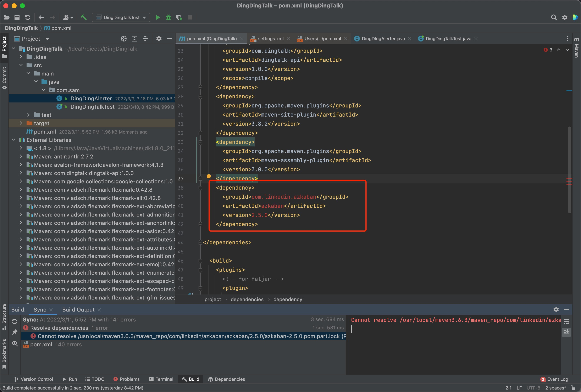
Task: Open editor tabs more options menu
Action: tap(567, 39)
